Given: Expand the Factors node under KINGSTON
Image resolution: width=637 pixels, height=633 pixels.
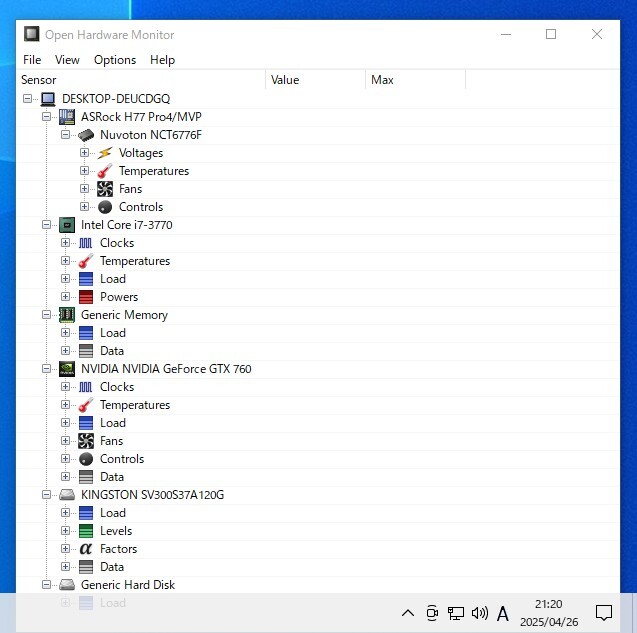Looking at the screenshot, I should [x=65, y=548].
